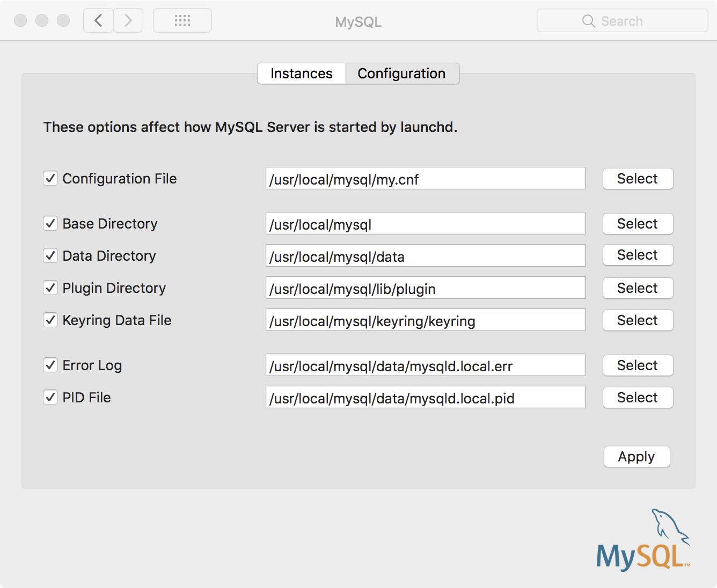
Task: Disable the Data Directory checkbox
Action: 50,255
